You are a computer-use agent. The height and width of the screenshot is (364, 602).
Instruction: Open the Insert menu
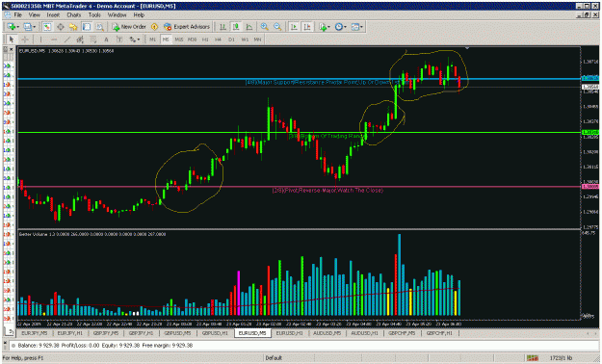(53, 15)
